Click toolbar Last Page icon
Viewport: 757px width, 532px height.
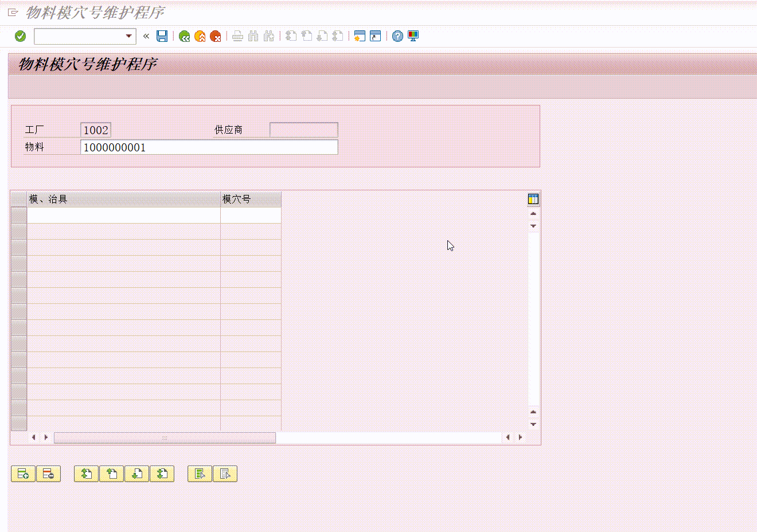click(338, 36)
